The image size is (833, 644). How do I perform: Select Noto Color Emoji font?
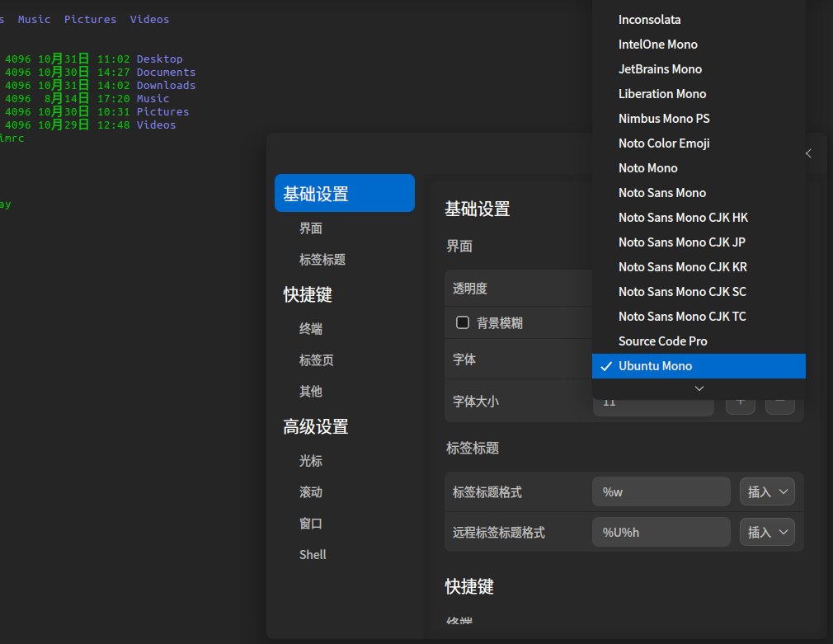[x=699, y=143]
